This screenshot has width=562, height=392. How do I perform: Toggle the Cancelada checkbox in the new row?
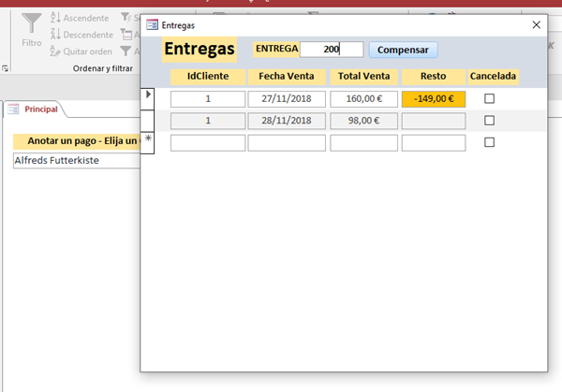tap(489, 142)
